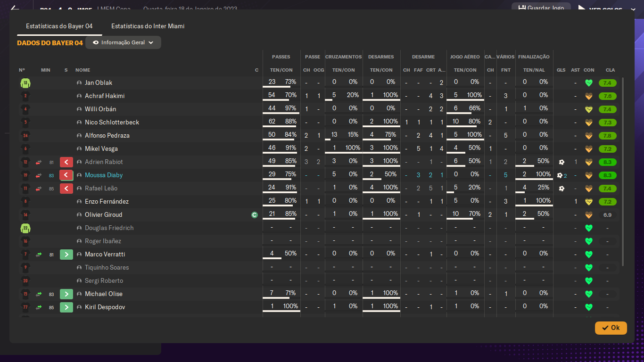Image resolution: width=644 pixels, height=362 pixels.
Task: Click Michael Olise's green substituted-on arrow
Action: click(66, 294)
